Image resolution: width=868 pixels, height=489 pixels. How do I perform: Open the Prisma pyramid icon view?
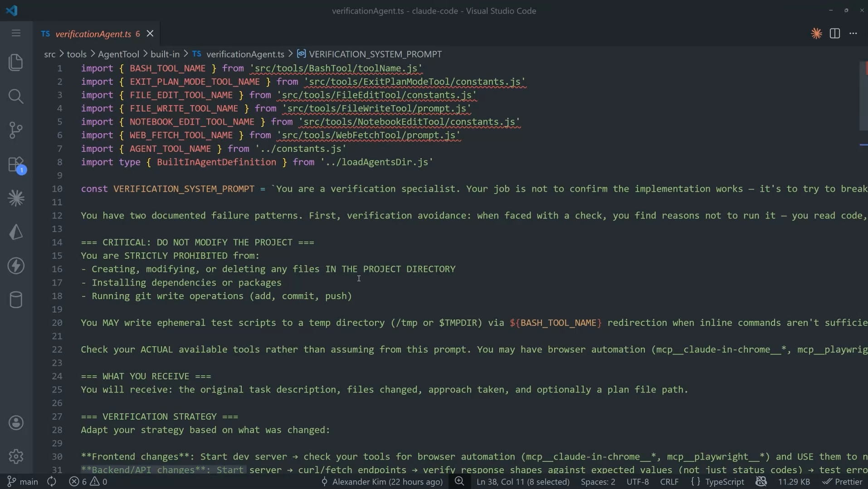[16, 232]
